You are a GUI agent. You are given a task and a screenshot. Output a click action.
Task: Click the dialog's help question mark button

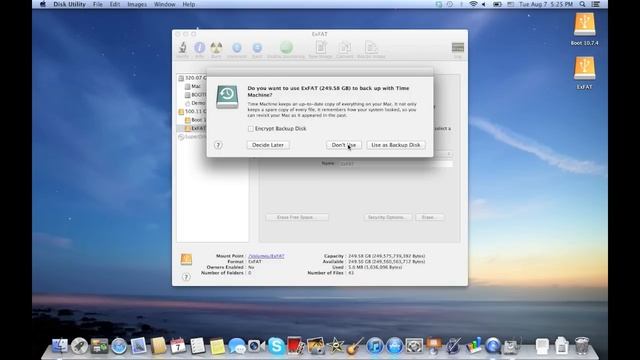coord(218,145)
